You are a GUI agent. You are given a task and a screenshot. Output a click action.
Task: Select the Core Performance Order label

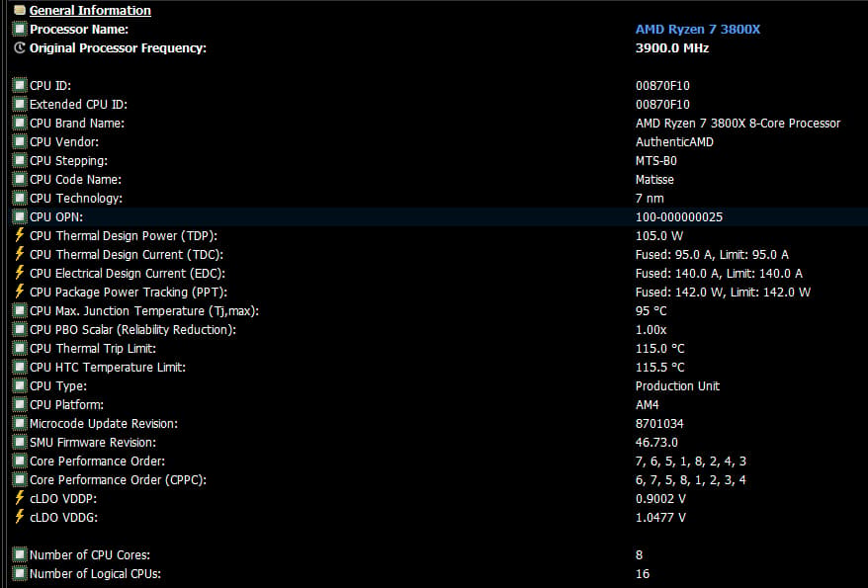click(98, 462)
